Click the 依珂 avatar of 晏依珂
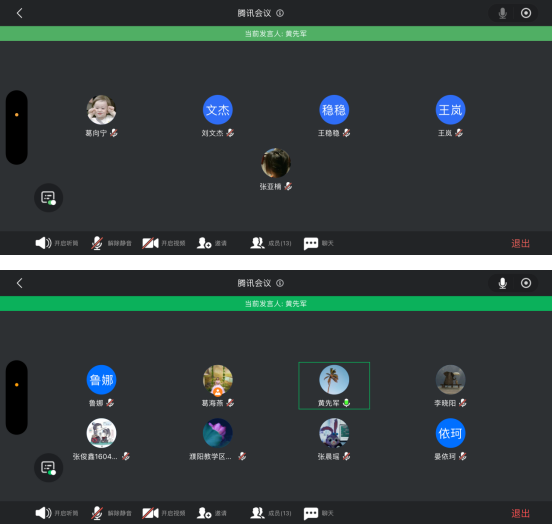Viewport: 552px width, 524px height. click(451, 433)
